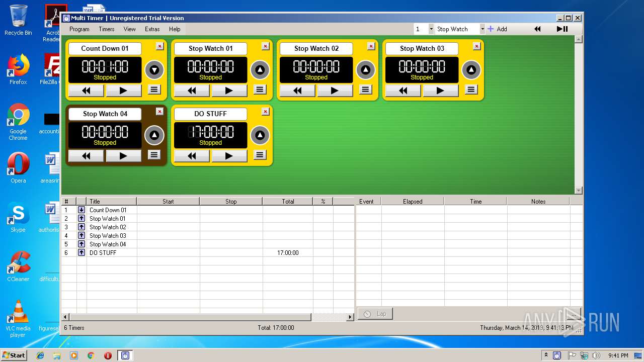The width and height of the screenshot is (644, 362).
Task: Close the Stop Watch 01 timer card
Action: point(265,46)
